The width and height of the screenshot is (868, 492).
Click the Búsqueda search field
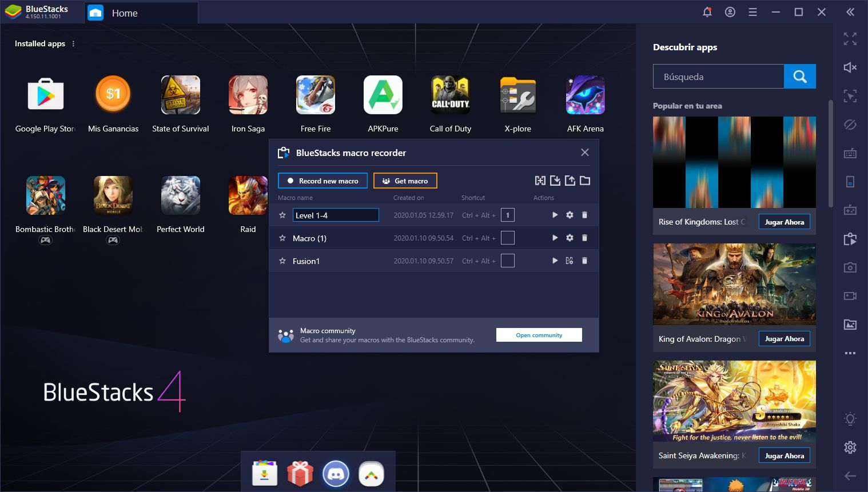click(718, 76)
